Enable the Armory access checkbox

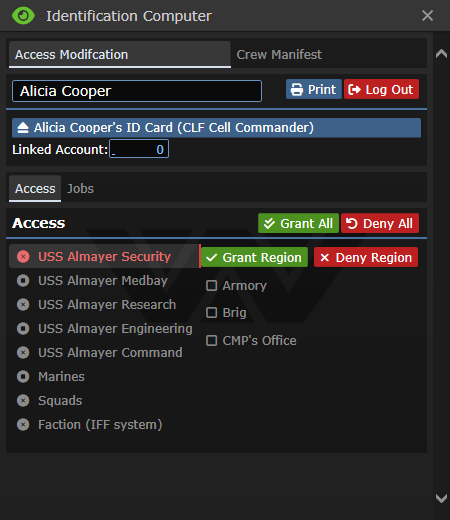(212, 286)
